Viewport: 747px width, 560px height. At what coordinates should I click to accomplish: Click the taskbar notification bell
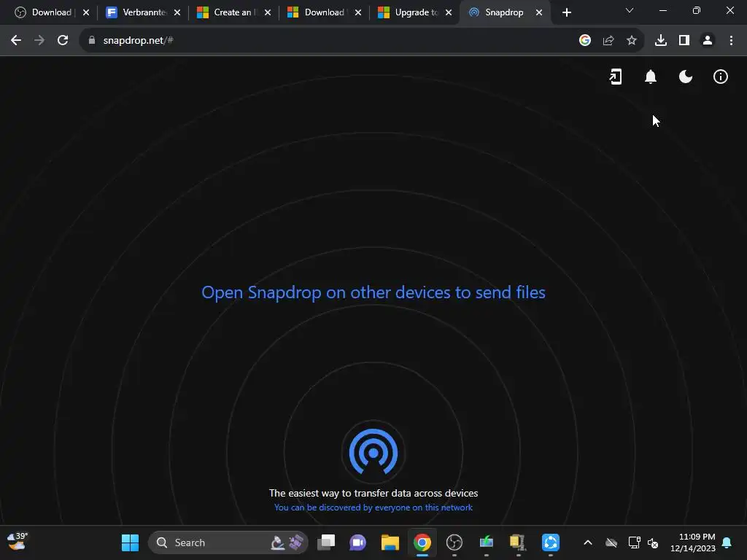[727, 542]
